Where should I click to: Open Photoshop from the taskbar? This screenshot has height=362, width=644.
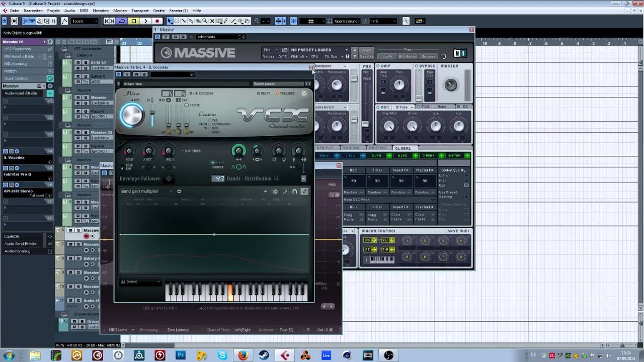point(181,355)
